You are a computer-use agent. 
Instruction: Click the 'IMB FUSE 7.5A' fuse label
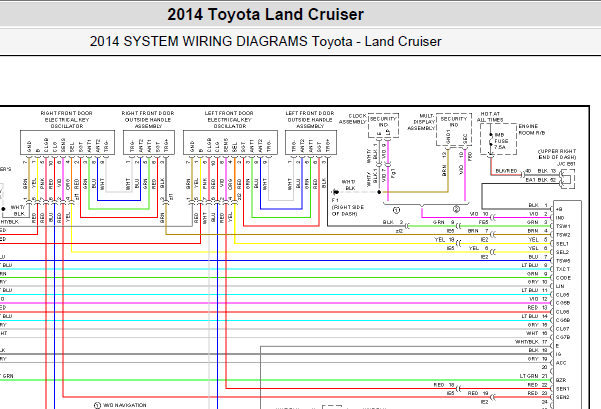click(501, 141)
